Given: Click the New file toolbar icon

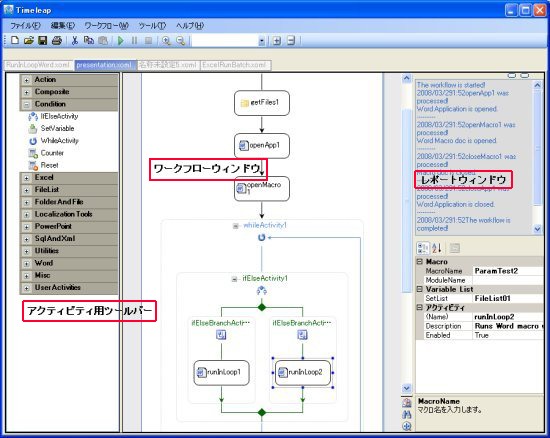Looking at the screenshot, I should [15, 40].
